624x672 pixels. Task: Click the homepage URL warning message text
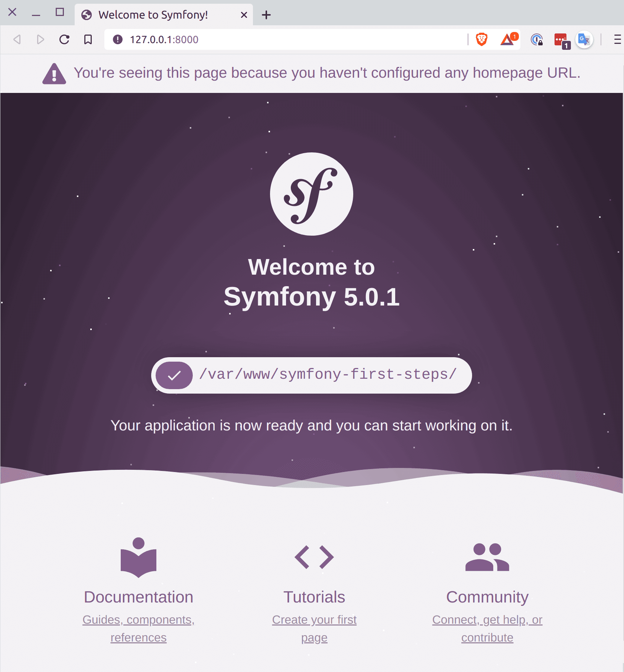327,73
